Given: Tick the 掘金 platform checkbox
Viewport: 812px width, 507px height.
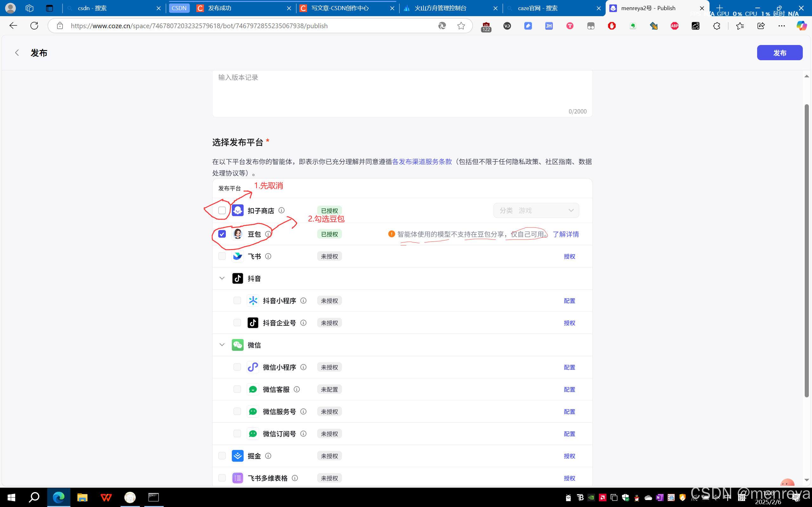Looking at the screenshot, I should pos(222,456).
